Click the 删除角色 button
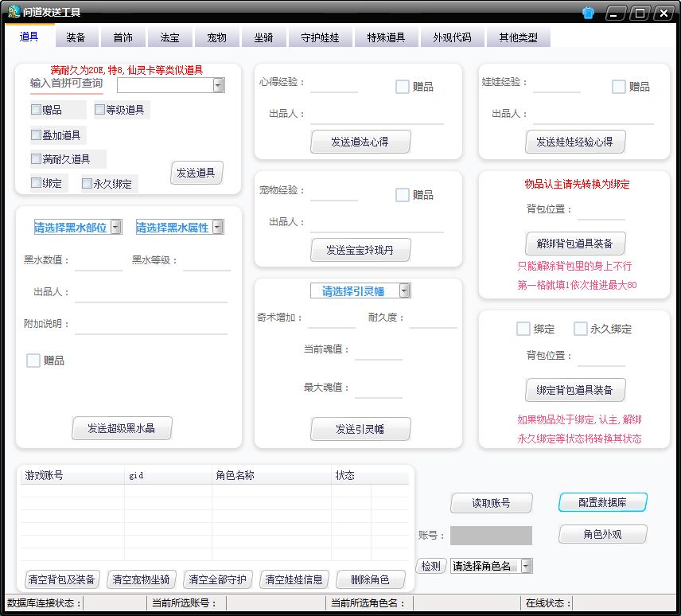The height and width of the screenshot is (616, 681). (370, 579)
